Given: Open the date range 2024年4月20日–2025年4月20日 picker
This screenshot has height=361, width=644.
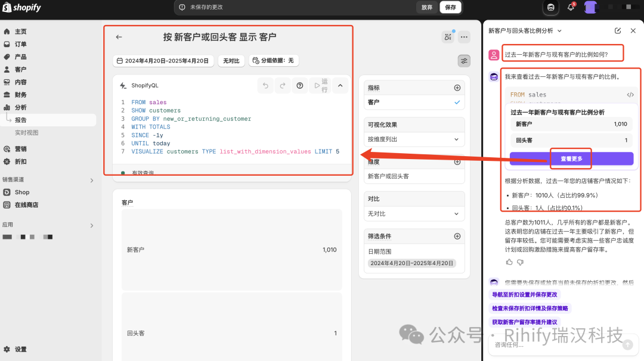Looking at the screenshot, I should pyautogui.click(x=163, y=61).
